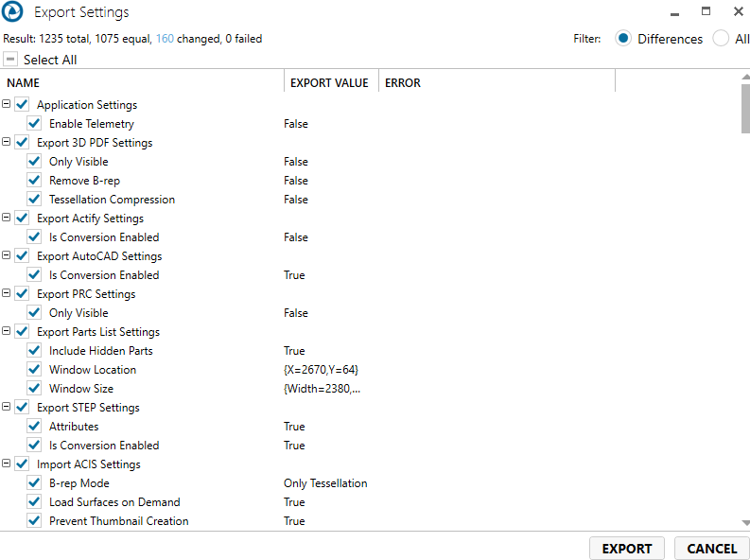750x560 pixels.
Task: Click the scroll down arrow
Action: pos(745,522)
